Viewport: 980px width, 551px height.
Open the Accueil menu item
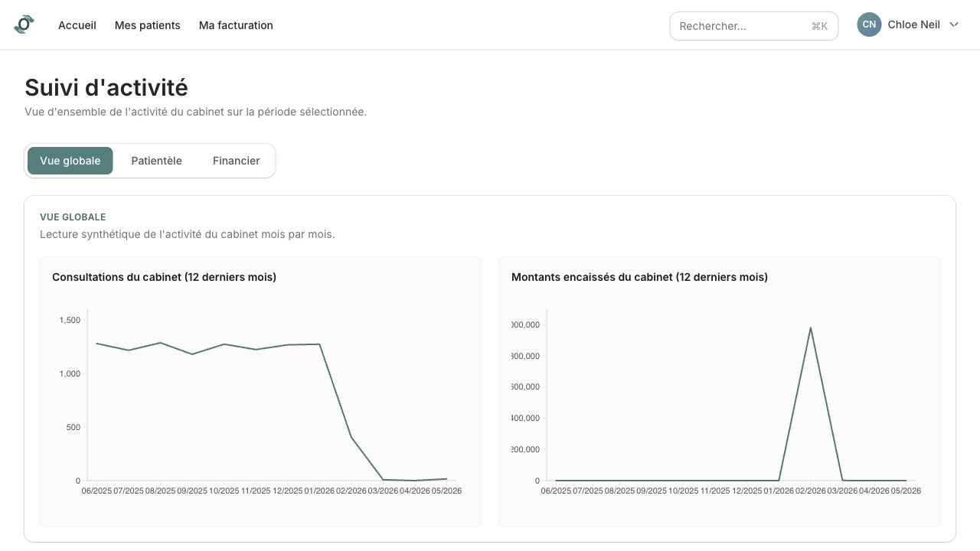(77, 25)
